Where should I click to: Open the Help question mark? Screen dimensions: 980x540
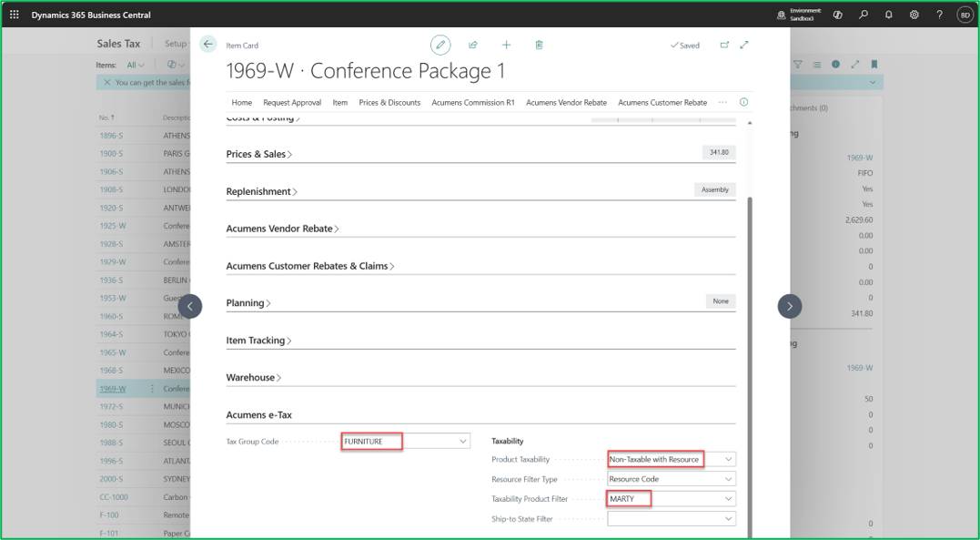[939, 15]
